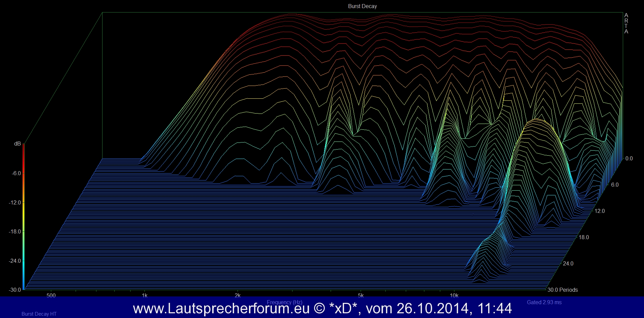Click the 10k frequency tick label

pos(454,295)
